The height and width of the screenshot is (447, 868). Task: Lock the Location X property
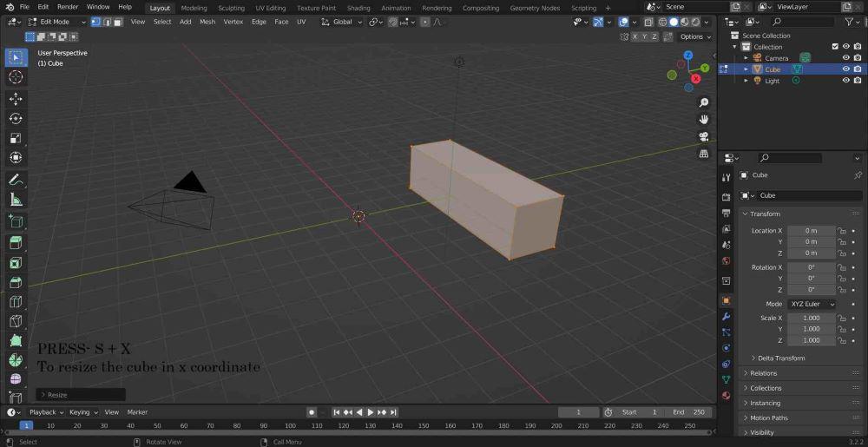click(842, 231)
